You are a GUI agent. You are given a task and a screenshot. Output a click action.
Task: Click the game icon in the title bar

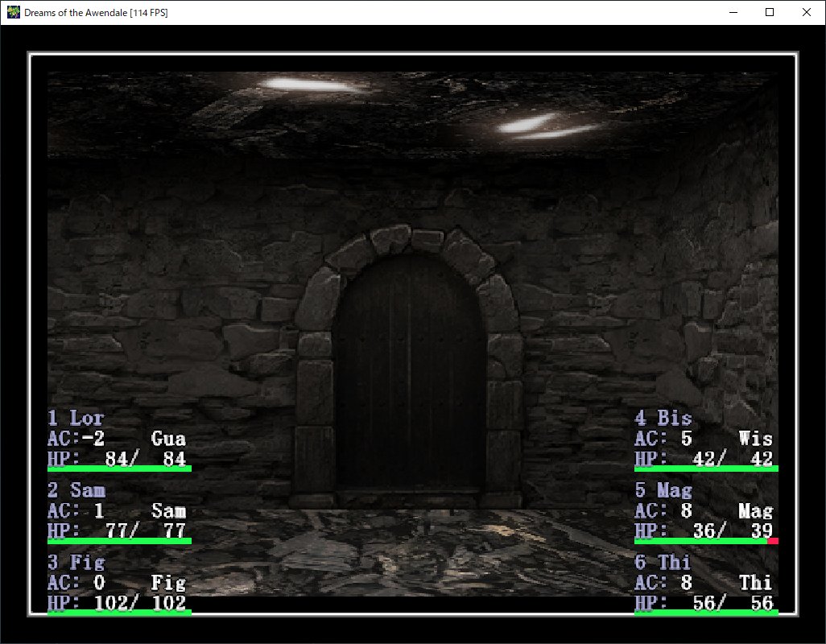coord(13,12)
